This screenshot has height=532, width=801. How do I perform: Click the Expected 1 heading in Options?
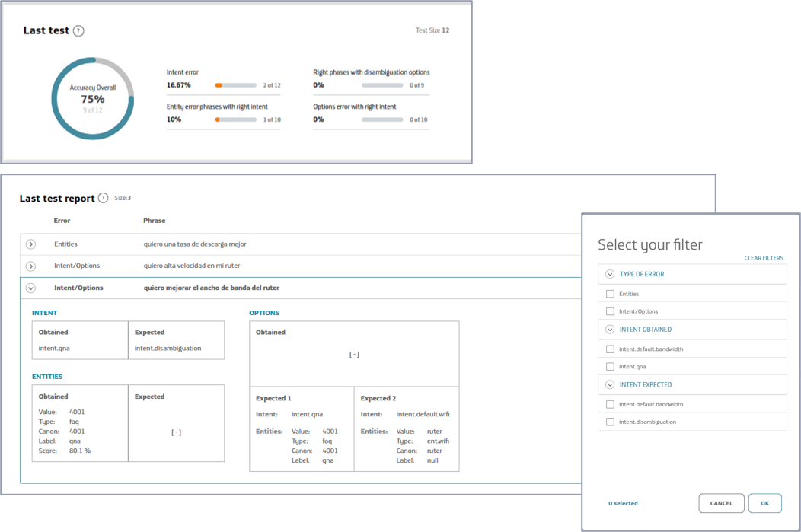(x=273, y=398)
